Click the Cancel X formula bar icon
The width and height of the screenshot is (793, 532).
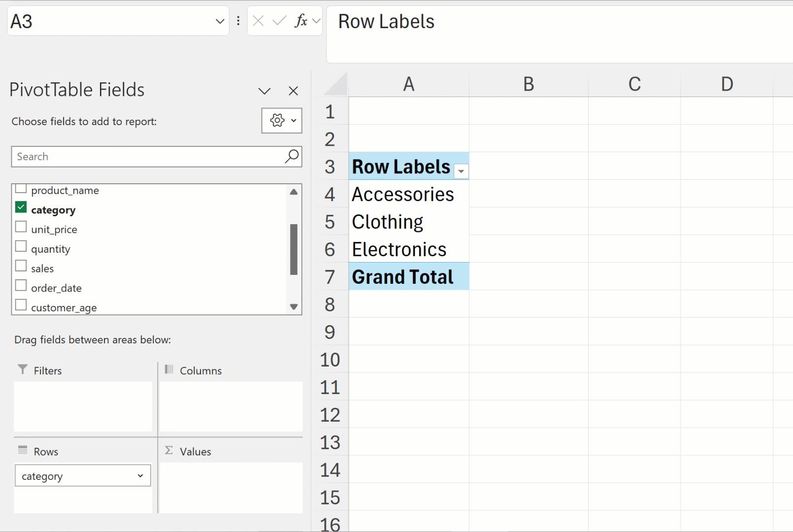coord(258,21)
